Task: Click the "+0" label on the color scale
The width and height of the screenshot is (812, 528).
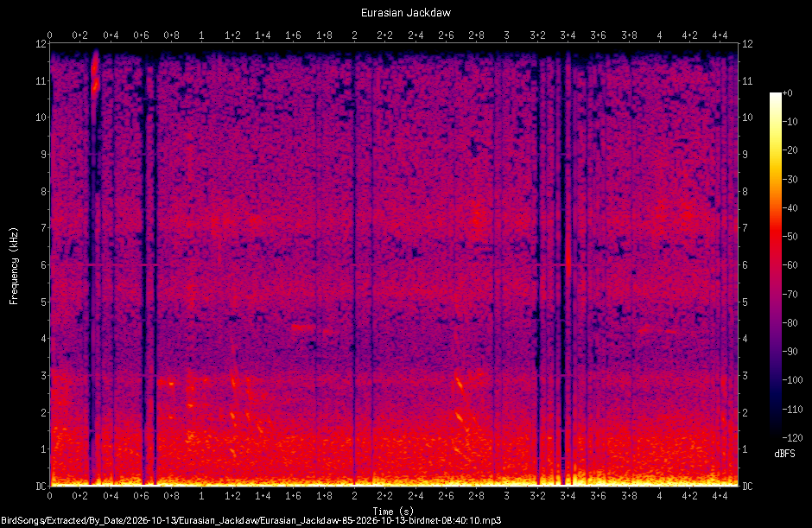Action: [x=787, y=93]
